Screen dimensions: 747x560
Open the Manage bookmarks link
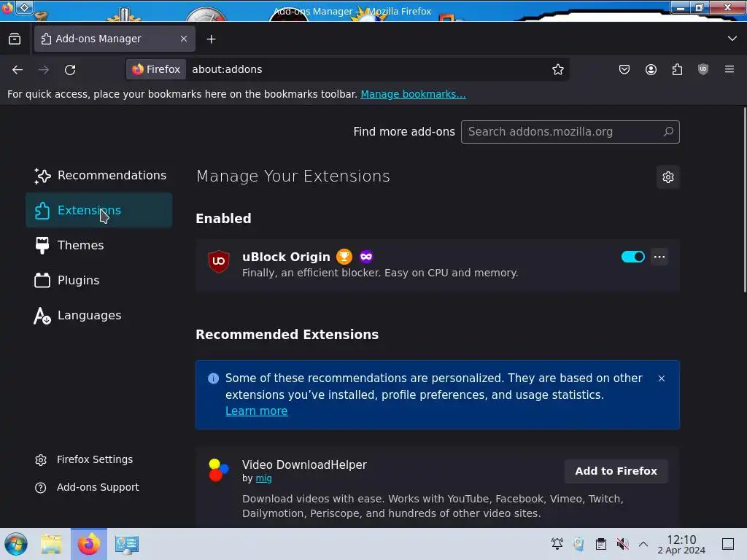pos(413,94)
